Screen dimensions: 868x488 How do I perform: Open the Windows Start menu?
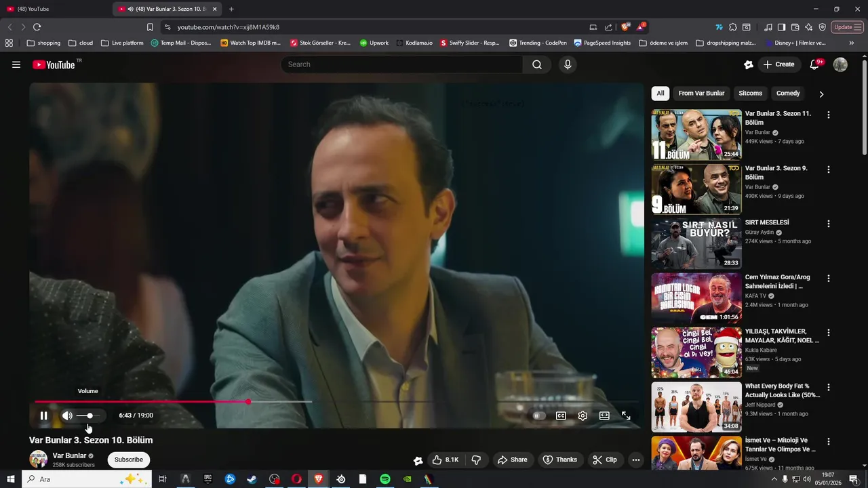[10, 479]
